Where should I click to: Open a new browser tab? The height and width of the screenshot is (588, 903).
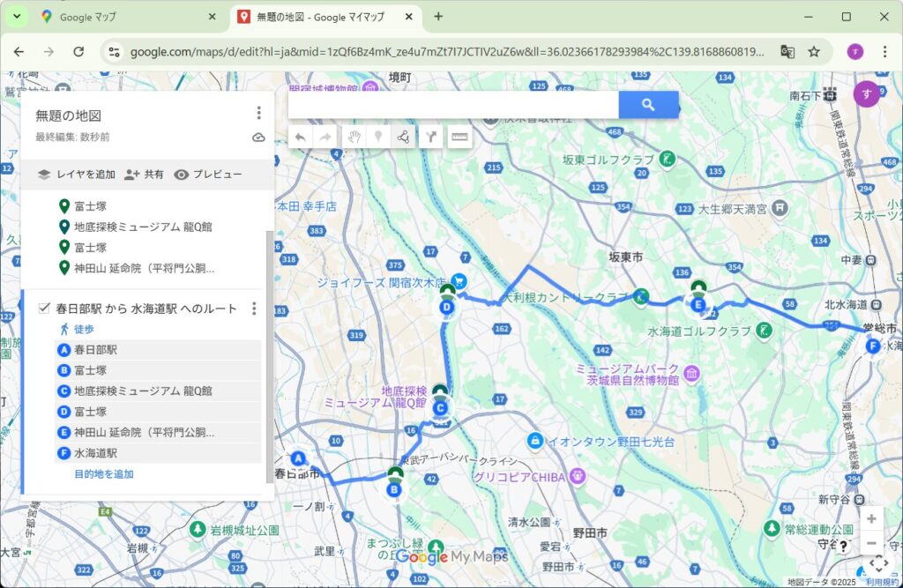pyautogui.click(x=438, y=17)
